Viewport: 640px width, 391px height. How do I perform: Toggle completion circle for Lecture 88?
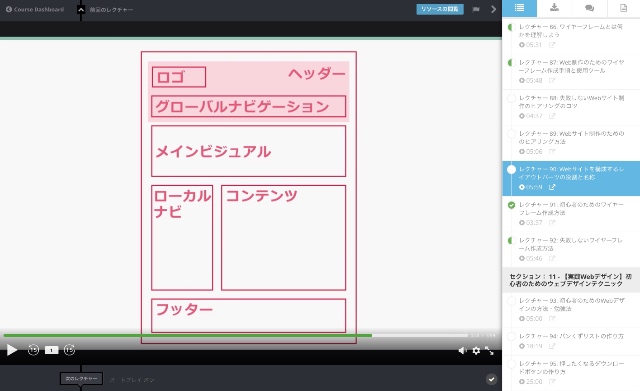(x=511, y=98)
